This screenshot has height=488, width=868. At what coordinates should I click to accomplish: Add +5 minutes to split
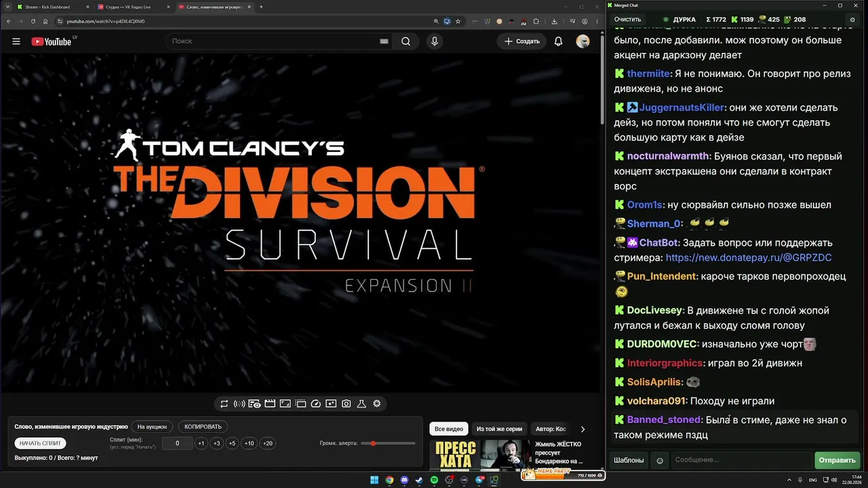(x=232, y=443)
